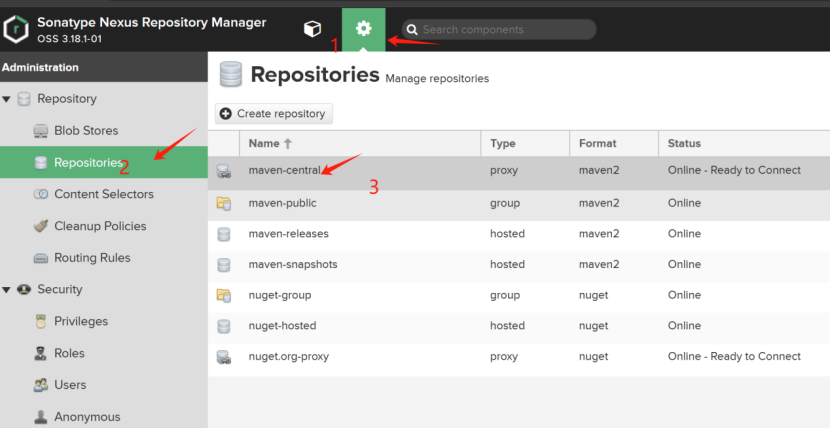Click the nuget.org-proxy icon

[x=224, y=357]
